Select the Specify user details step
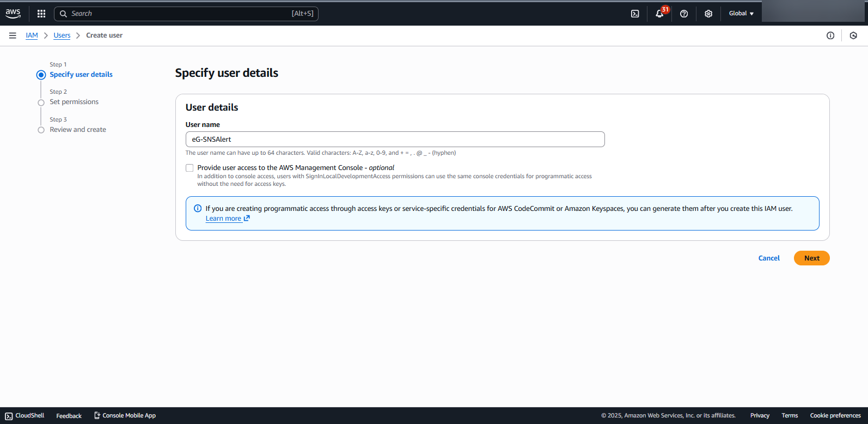This screenshot has width=868, height=424. point(81,75)
